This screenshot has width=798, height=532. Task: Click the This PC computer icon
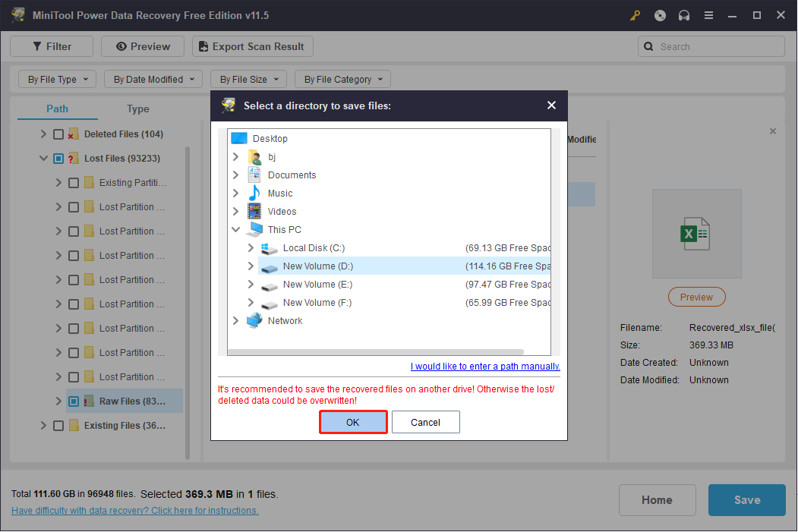pos(254,229)
